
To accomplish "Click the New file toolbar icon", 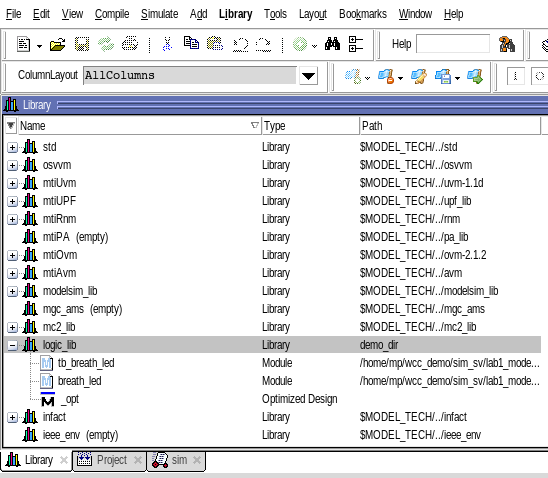I will pos(23,45).
